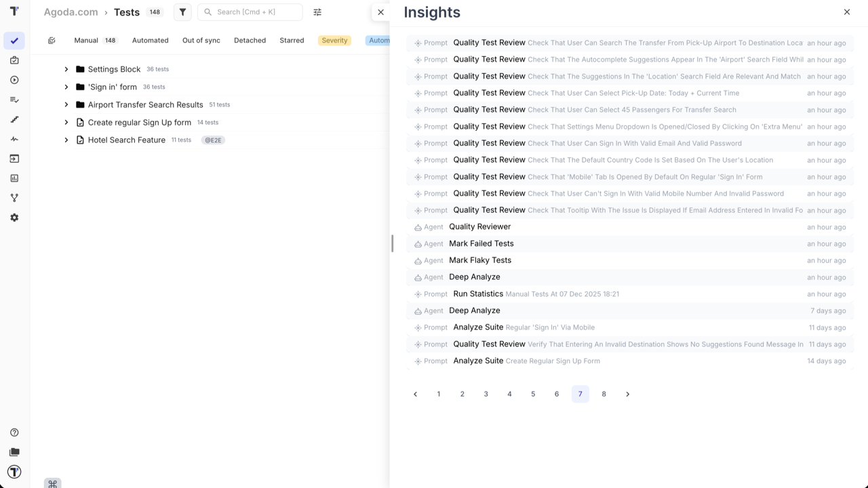Expand the Settings Block folder

pos(66,68)
